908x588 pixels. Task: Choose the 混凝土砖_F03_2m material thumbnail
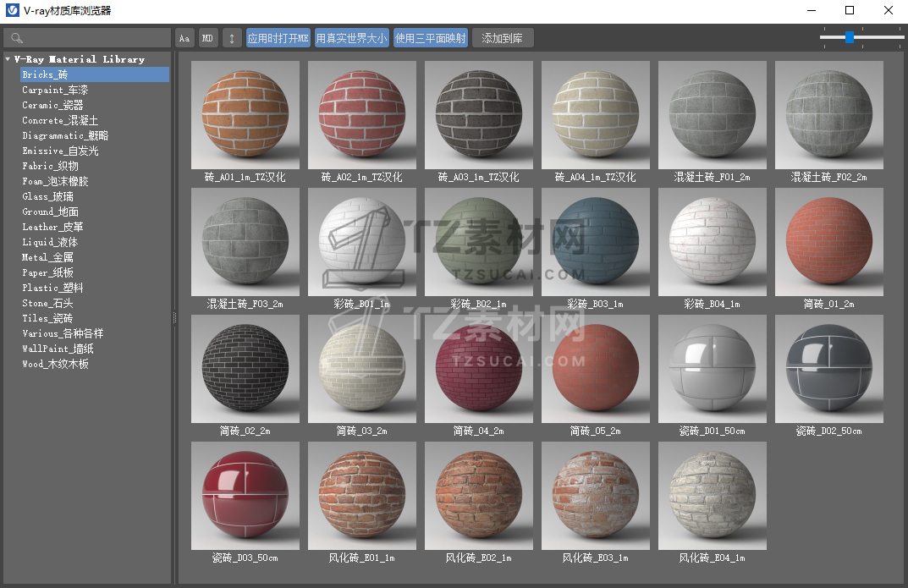click(245, 242)
